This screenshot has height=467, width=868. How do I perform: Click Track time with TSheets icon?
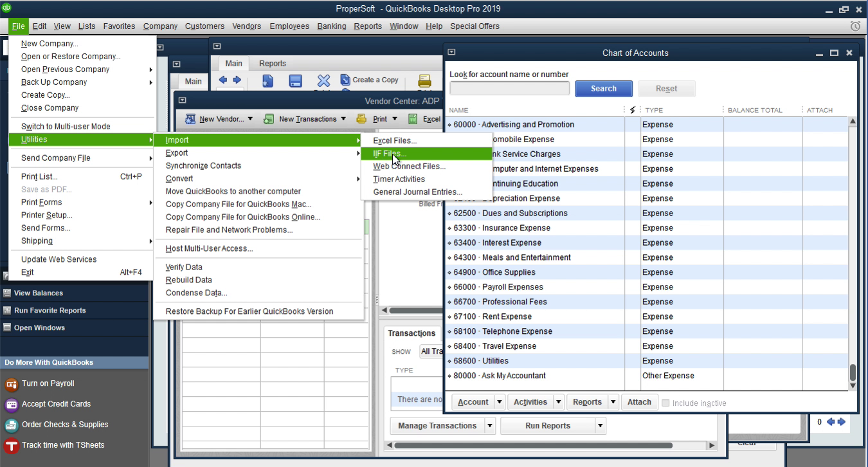[x=10, y=444]
